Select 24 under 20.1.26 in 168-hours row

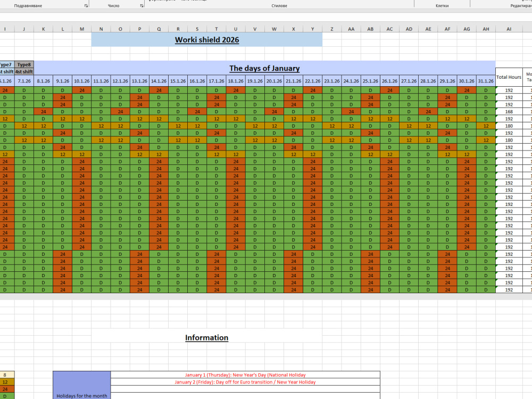click(x=274, y=112)
